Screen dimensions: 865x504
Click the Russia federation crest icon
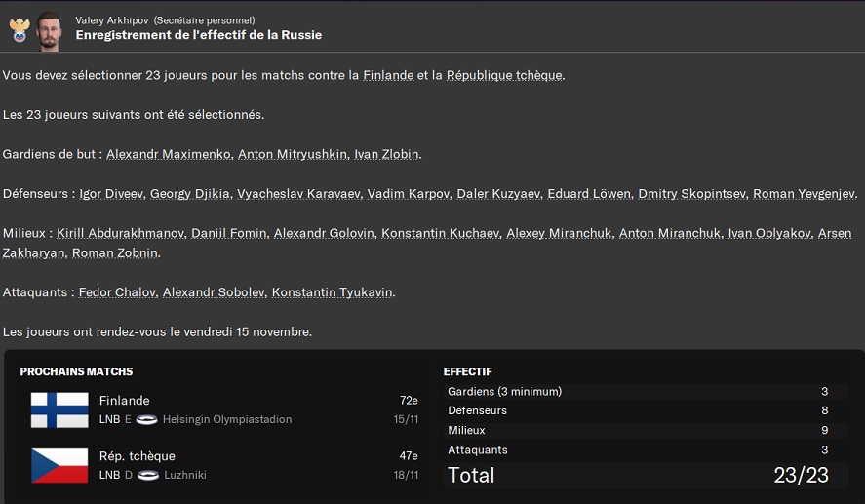[19, 29]
